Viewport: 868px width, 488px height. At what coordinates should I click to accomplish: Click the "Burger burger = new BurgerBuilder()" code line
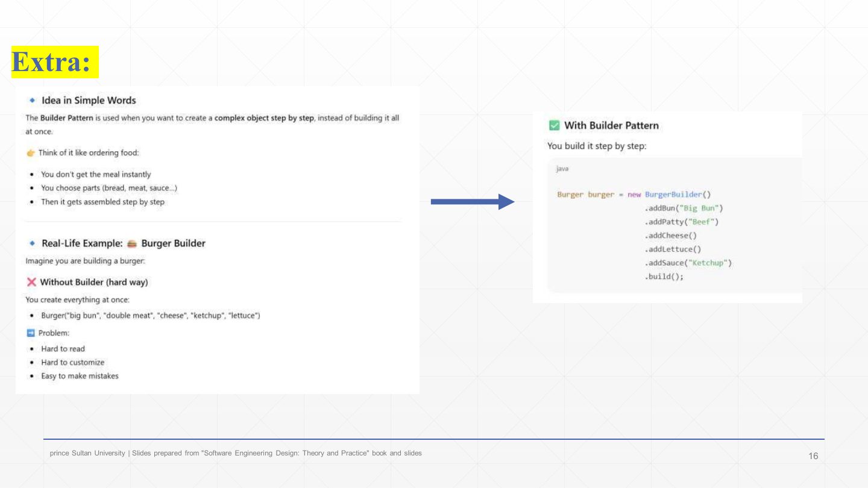coord(634,195)
